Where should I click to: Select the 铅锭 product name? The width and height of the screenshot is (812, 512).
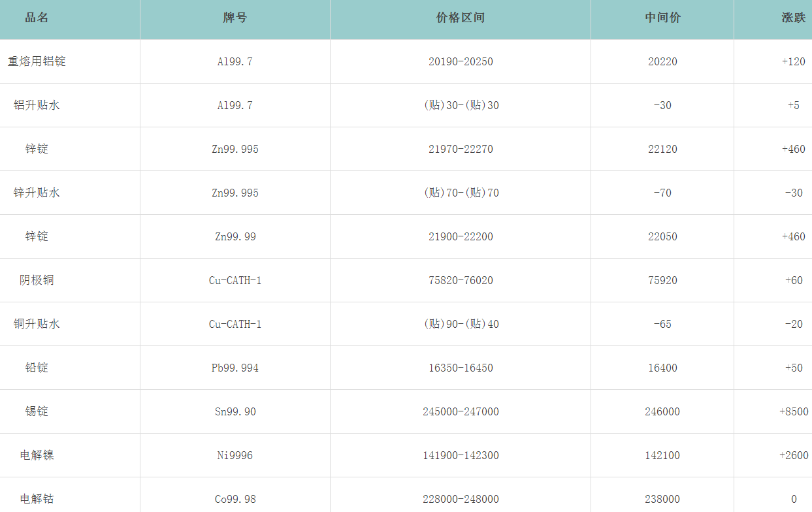(x=37, y=368)
